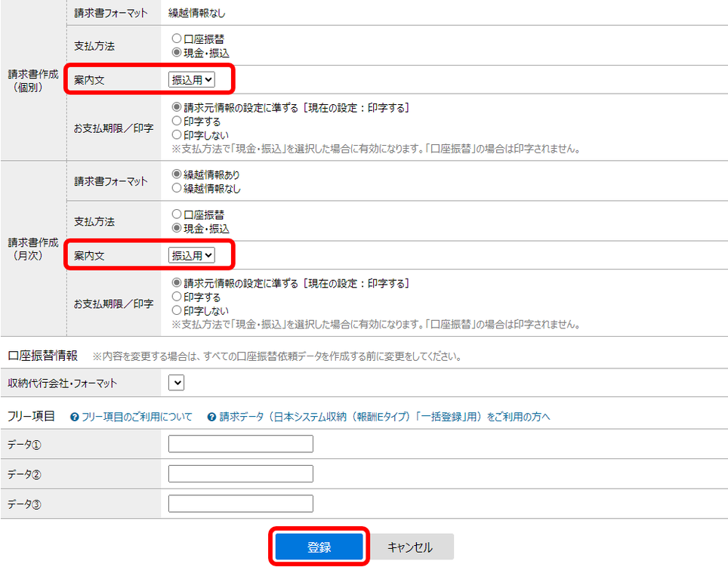728x567 pixels.
Task: Open the フリー項目のご利用について link
Action: pyautogui.click(x=136, y=417)
